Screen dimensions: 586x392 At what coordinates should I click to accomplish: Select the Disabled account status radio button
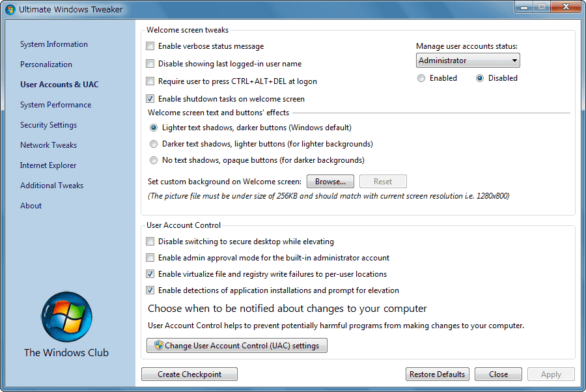480,78
